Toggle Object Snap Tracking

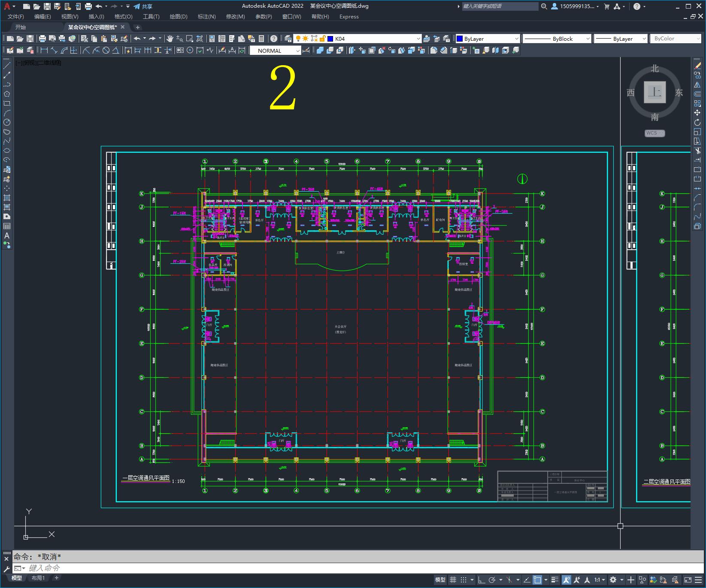(527, 580)
